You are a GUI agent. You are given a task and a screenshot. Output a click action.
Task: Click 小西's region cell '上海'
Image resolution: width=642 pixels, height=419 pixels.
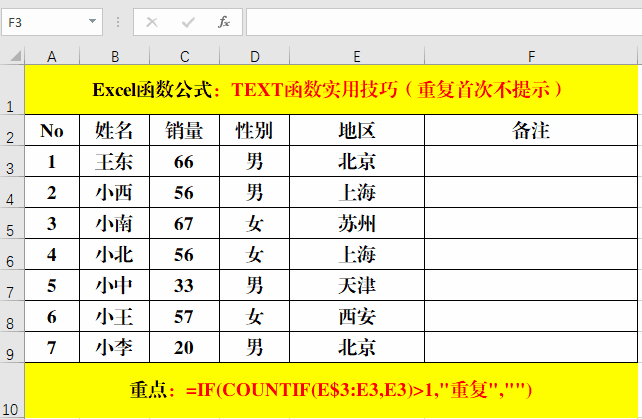(357, 193)
